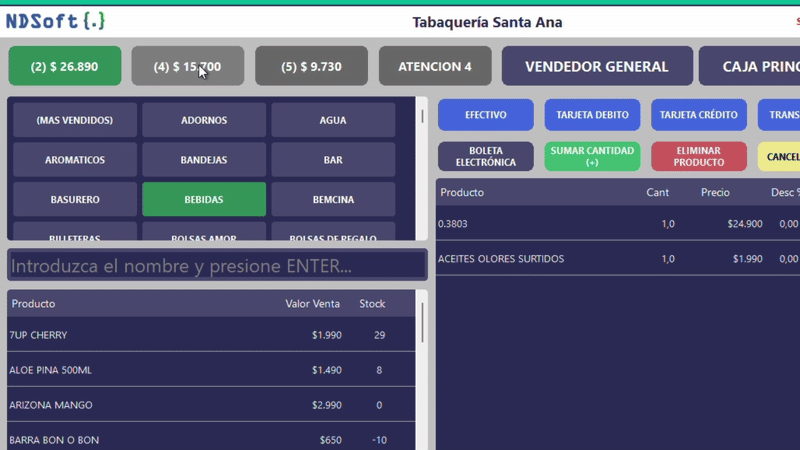Click the NDSoft logo
The width and height of the screenshot is (800, 450).
(55, 21)
